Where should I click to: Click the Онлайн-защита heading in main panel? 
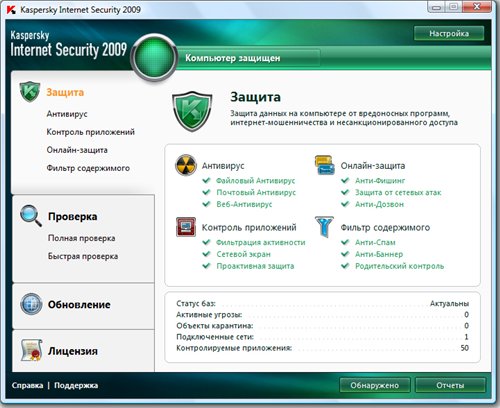click(373, 165)
